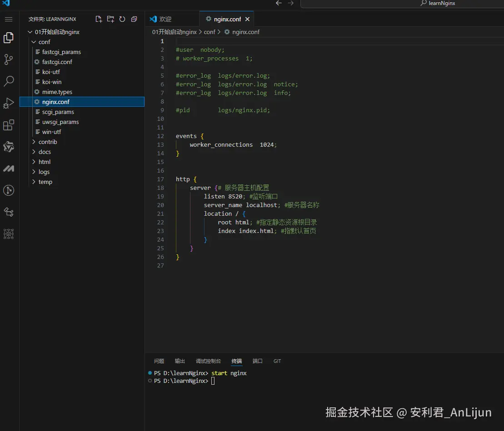Open the Search view icon
This screenshot has width=504, height=431.
[x=9, y=81]
